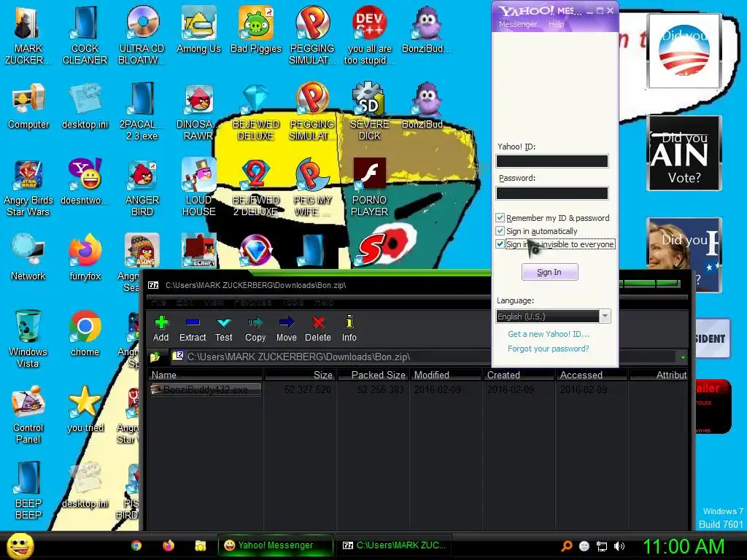Select the Size value 52 327 520
747x560 pixels.
tap(307, 389)
